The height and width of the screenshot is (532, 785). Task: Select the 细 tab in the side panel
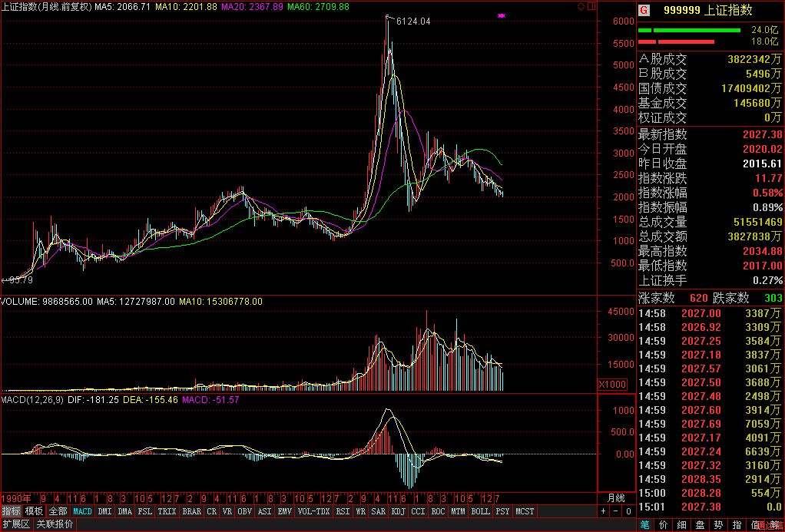pyautogui.click(x=681, y=525)
